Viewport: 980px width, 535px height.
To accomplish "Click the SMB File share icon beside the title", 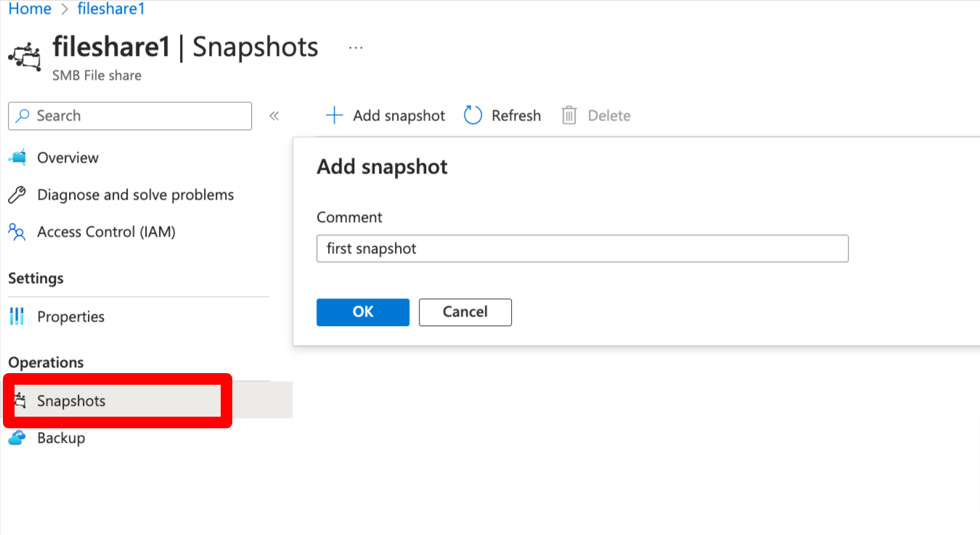I will tap(24, 56).
